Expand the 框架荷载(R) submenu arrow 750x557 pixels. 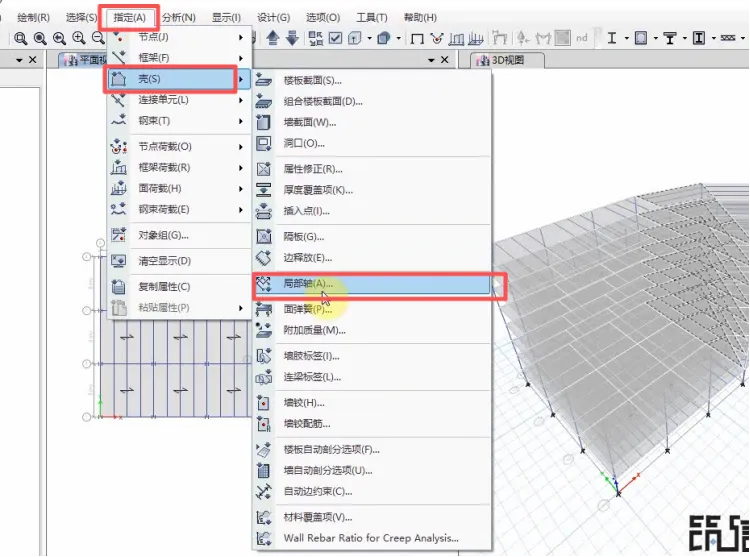coord(241,168)
